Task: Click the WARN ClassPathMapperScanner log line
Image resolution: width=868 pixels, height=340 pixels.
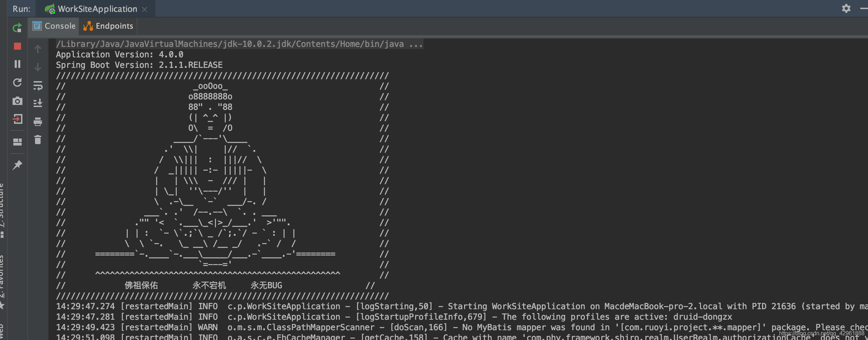Action: pyautogui.click(x=462, y=327)
